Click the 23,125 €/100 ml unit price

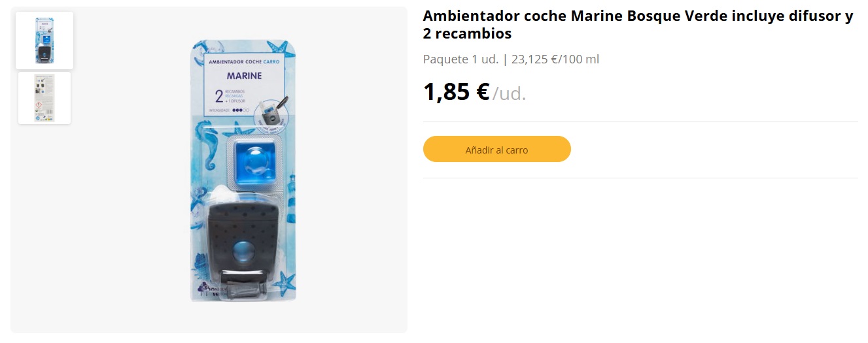(x=555, y=59)
